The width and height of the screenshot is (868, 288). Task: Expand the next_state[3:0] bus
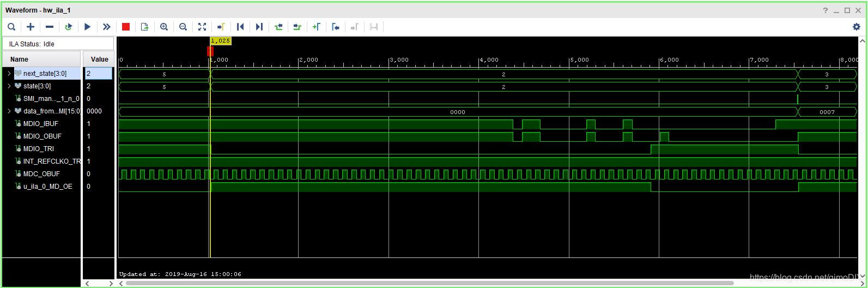click(x=9, y=73)
